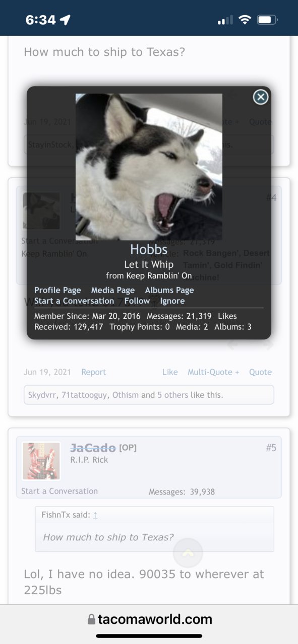Viewport: 298px width, 644px height.
Task: Click the Hobbs username heading
Action: [149, 249]
